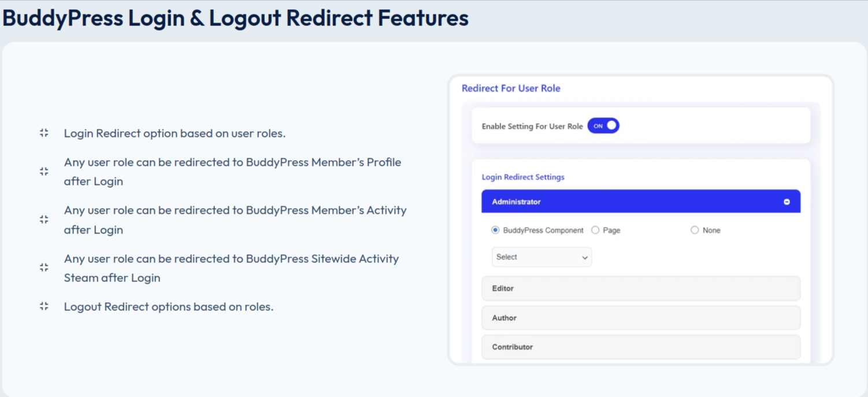Viewport: 868px width, 397px height.
Task: Click the BuddyPress Login & Logout Redirect Features title
Action: pyautogui.click(x=235, y=18)
